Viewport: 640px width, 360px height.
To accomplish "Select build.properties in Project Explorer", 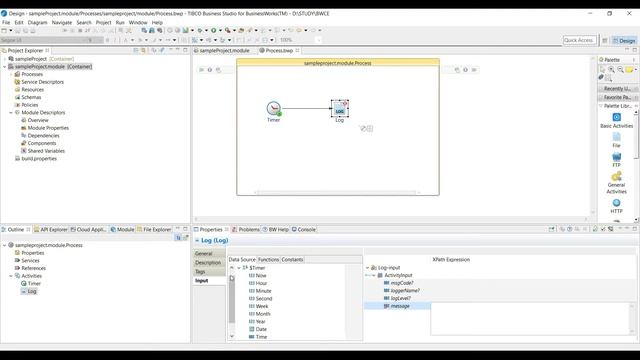I will [x=36, y=159].
